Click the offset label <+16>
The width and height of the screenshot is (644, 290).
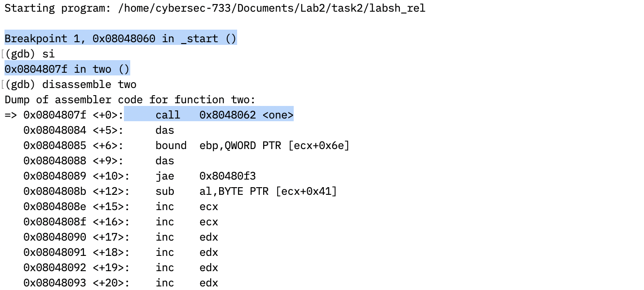[x=111, y=222]
